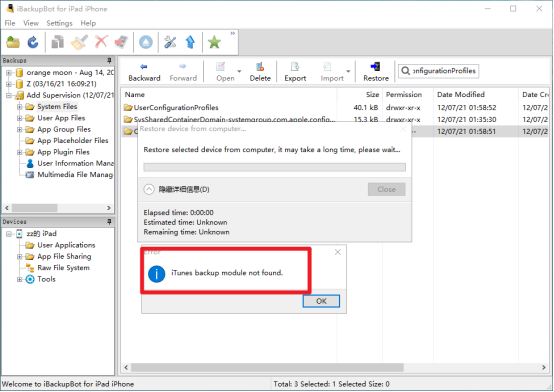Open the Settings menu
This screenshot has width=554, height=392.
[x=59, y=23]
